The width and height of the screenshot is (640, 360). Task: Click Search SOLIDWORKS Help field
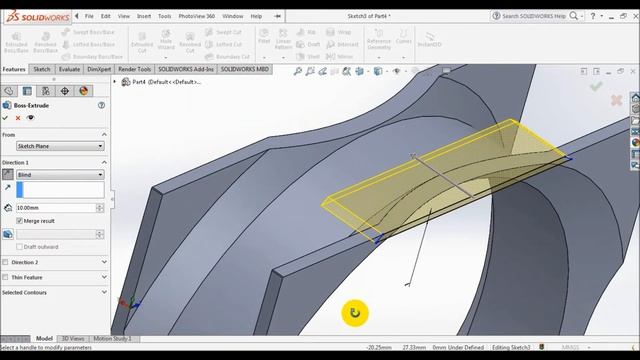(533, 16)
